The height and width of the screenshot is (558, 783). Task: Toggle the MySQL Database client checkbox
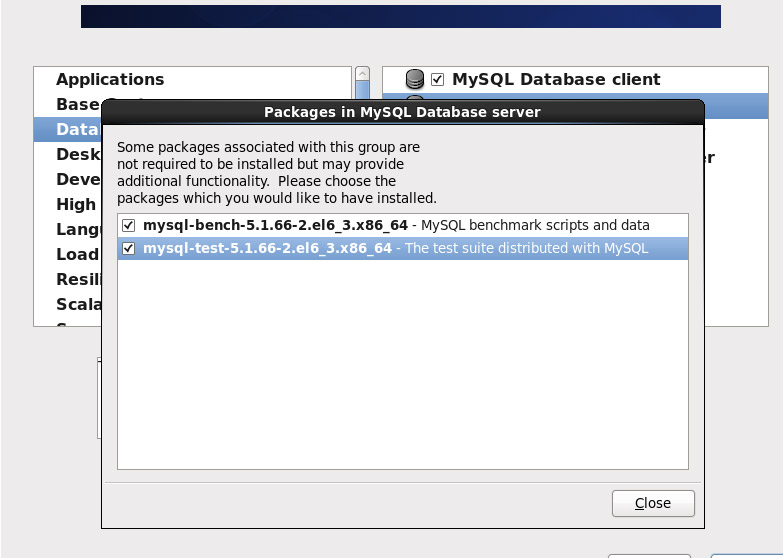(x=437, y=79)
